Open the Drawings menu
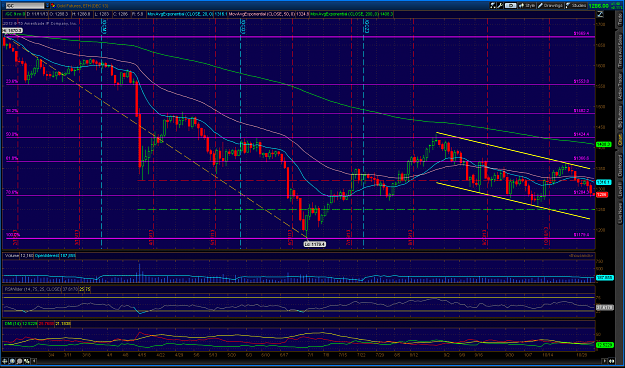Viewport: 625px width, 368px height. (550, 6)
